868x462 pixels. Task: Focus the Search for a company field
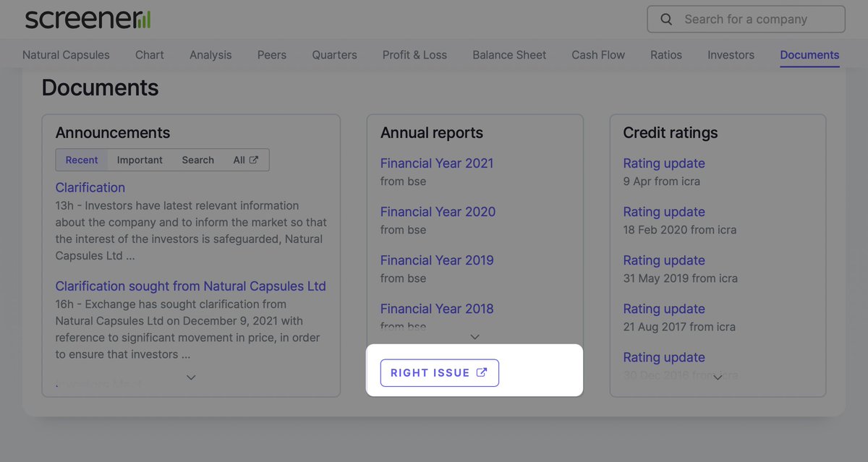point(746,20)
